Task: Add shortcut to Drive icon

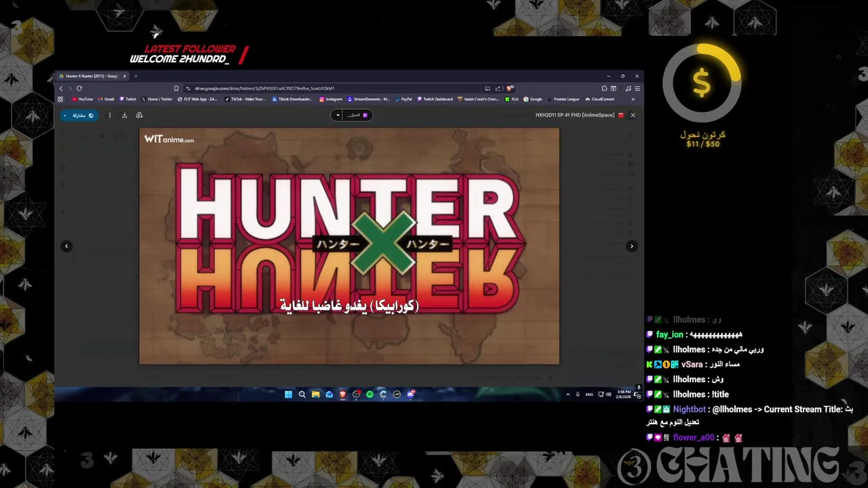Action: [x=139, y=115]
